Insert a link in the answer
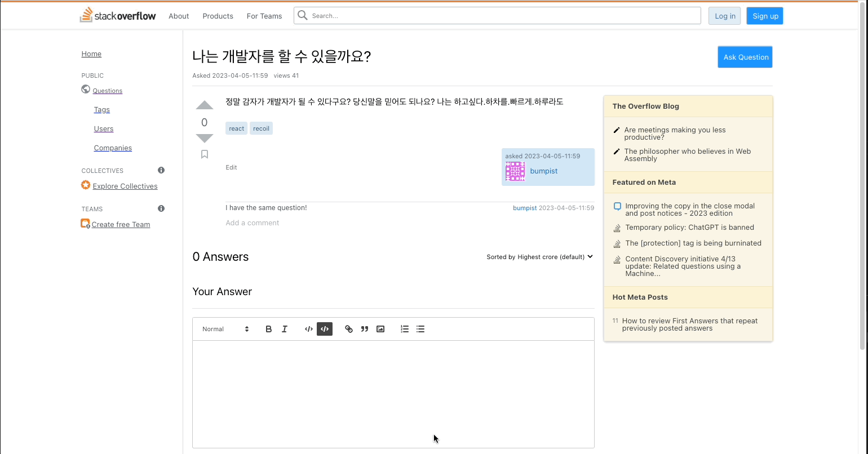Viewport: 868px width, 454px height. pyautogui.click(x=349, y=329)
